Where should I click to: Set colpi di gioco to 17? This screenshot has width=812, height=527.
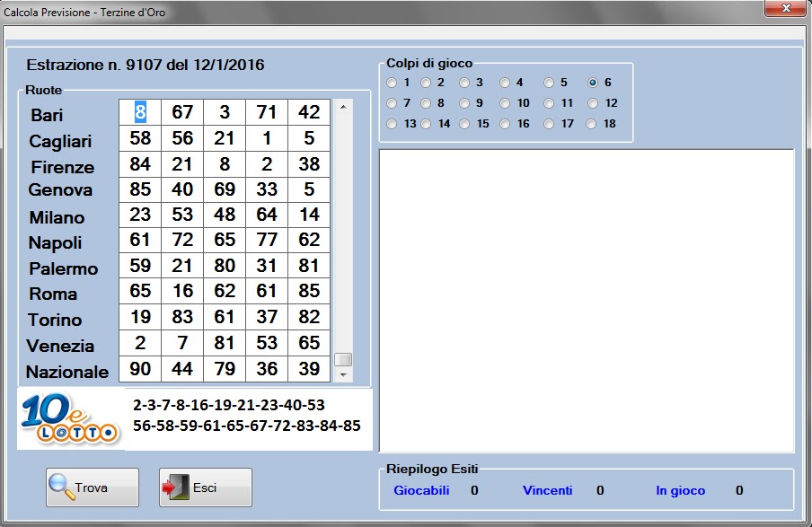coord(549,124)
